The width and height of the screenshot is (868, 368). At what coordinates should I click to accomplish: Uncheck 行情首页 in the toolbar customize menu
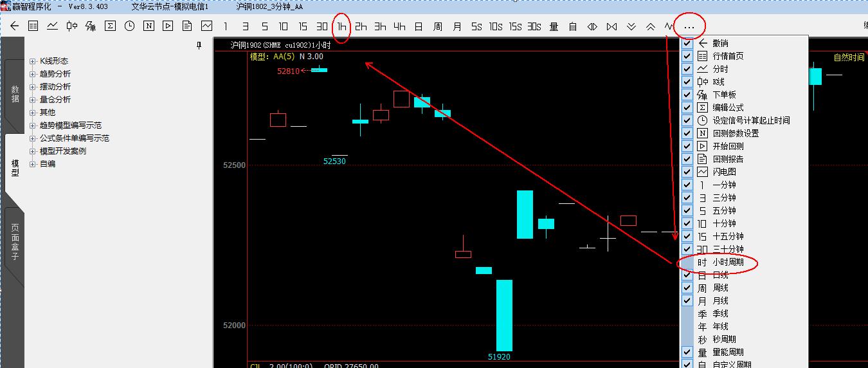(687, 56)
